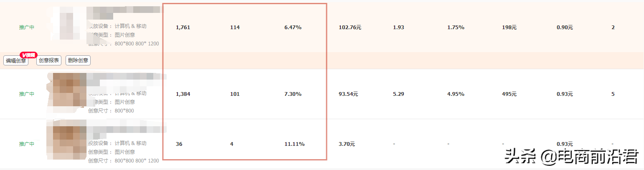
Task: Click the 7.30% click-rate cell
Action: tap(293, 94)
